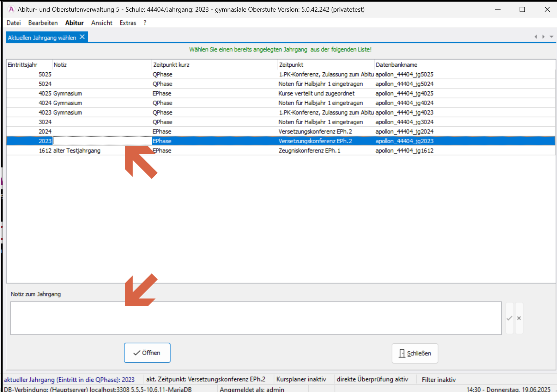
Task: Select the row with Eintrittsjahr 5024
Action: (x=281, y=84)
